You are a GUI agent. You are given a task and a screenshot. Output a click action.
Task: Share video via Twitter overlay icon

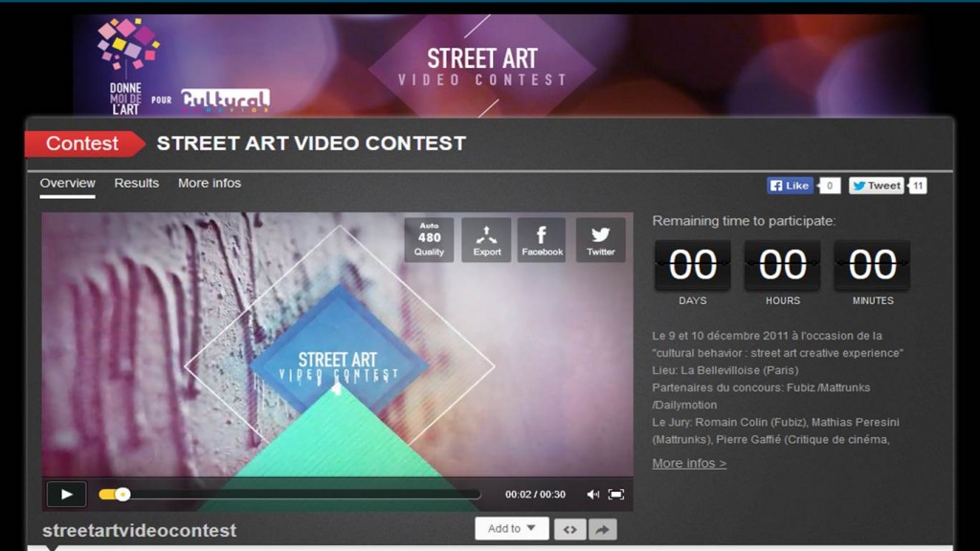[x=600, y=240]
